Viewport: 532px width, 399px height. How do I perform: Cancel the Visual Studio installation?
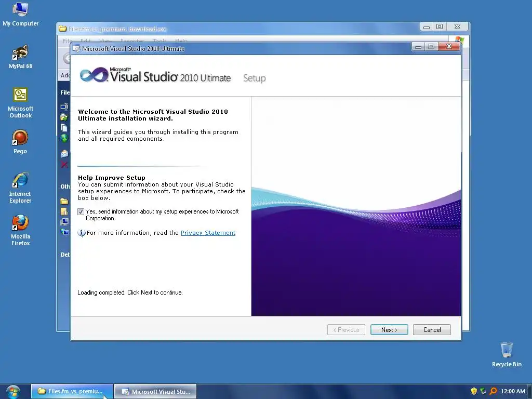coord(432,330)
